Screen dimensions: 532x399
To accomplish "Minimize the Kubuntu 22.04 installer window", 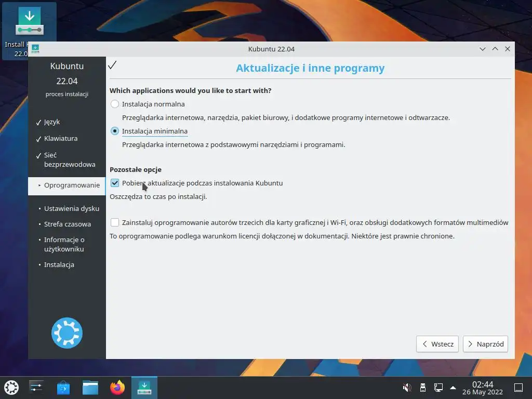I will pos(483,49).
